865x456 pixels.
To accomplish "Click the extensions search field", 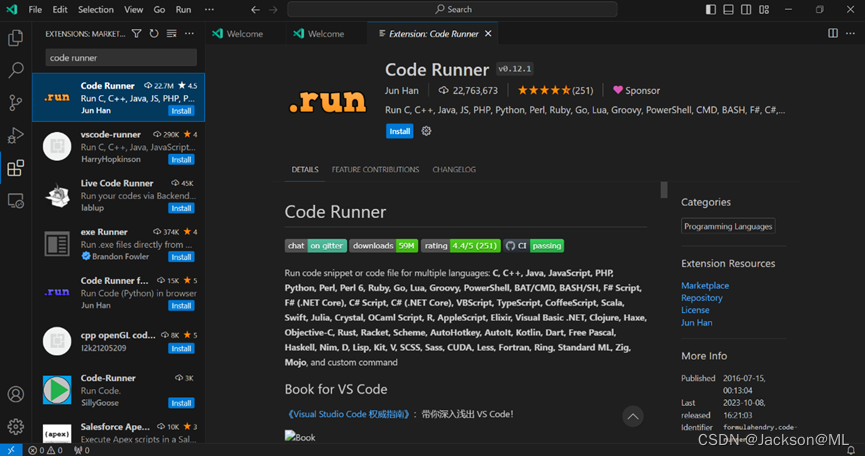I will click(x=121, y=57).
